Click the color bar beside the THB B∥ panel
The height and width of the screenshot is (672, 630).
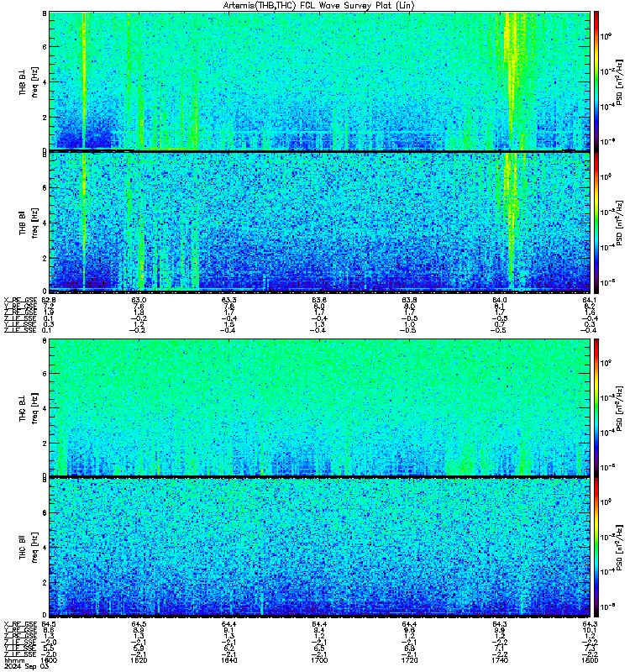[596, 223]
